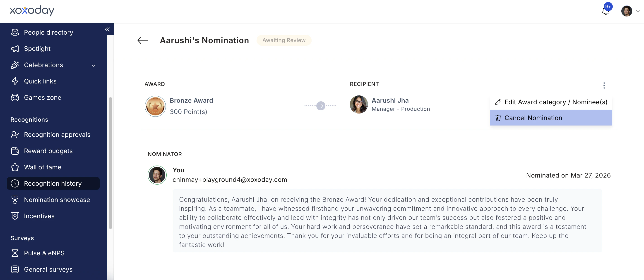This screenshot has height=280, width=644.
Task: Click the People directory icon
Action: (15, 33)
